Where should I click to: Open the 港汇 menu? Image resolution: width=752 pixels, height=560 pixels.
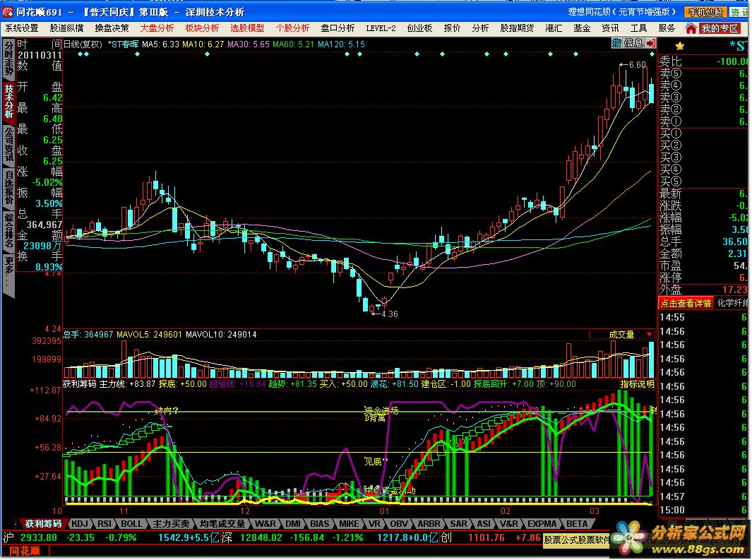[x=554, y=28]
